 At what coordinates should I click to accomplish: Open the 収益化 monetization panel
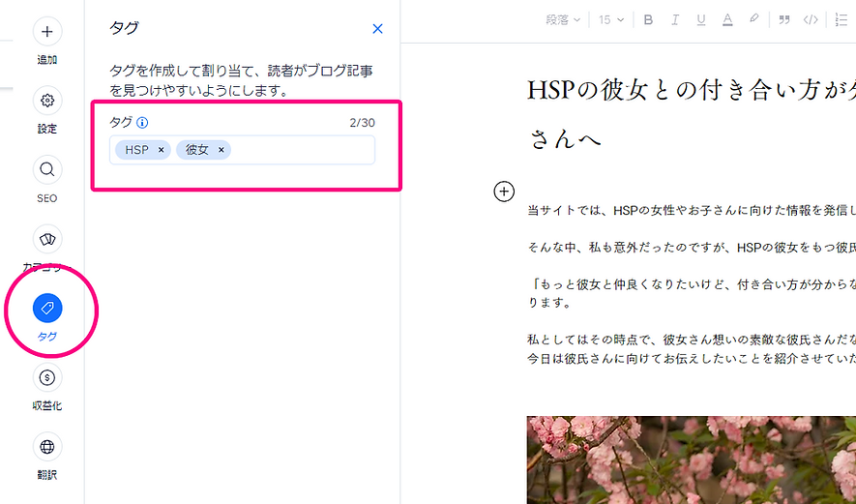click(x=47, y=377)
